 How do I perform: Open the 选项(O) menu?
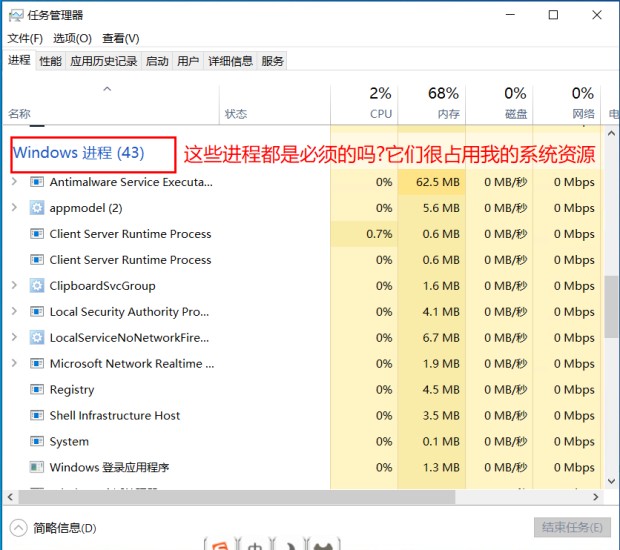click(72, 38)
